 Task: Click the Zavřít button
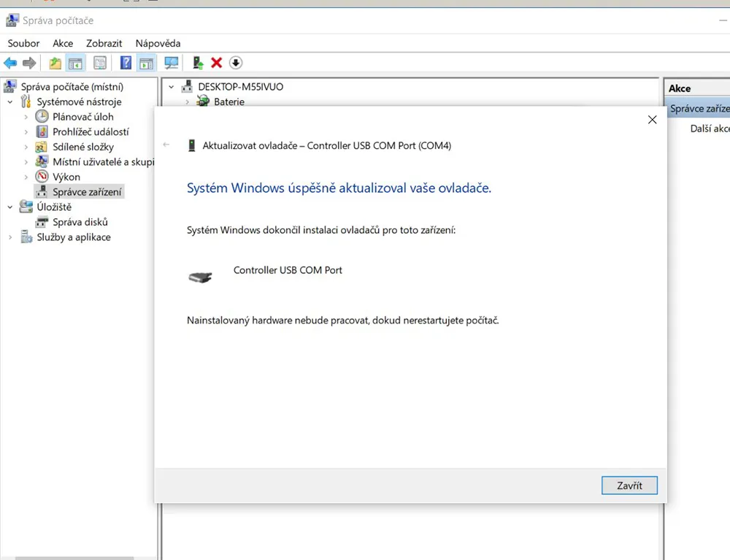click(629, 486)
